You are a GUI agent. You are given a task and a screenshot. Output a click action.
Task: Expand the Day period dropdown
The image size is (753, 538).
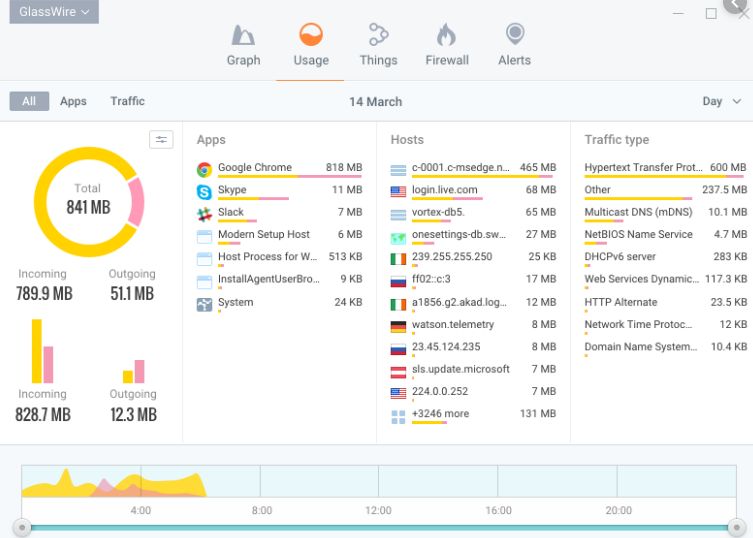(721, 101)
